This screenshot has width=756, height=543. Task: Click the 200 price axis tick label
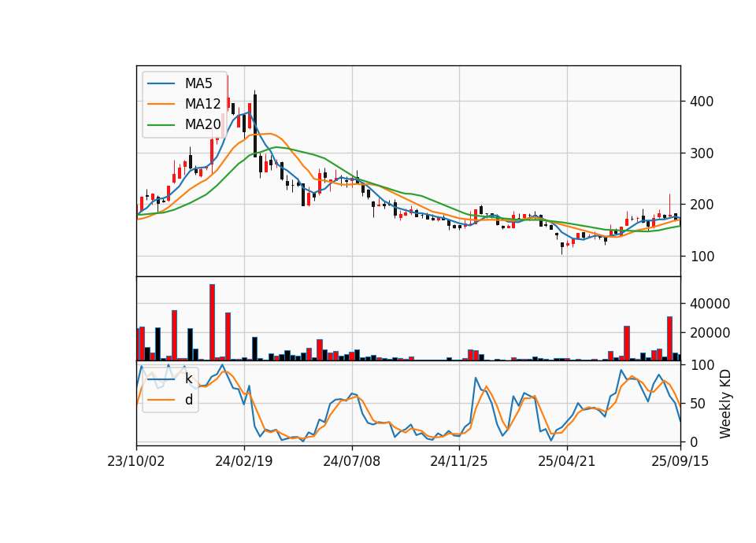[x=702, y=205]
